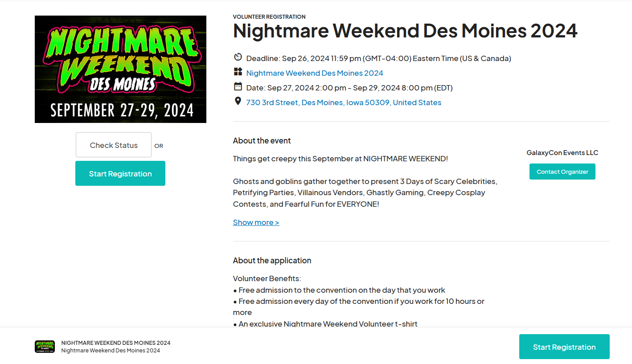Open the 730 3rd Street address link
632x364 pixels.
pos(343,102)
